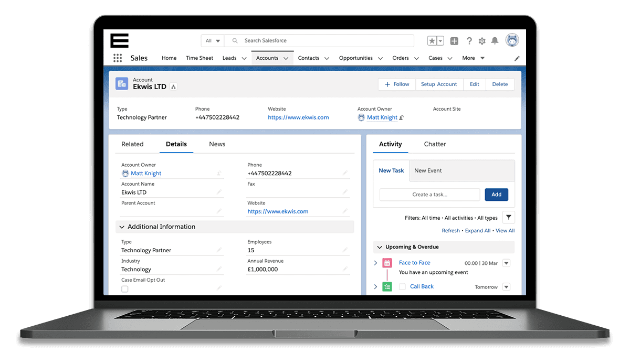Select the New Event tab
This screenshot has height=364, width=630.
(428, 170)
